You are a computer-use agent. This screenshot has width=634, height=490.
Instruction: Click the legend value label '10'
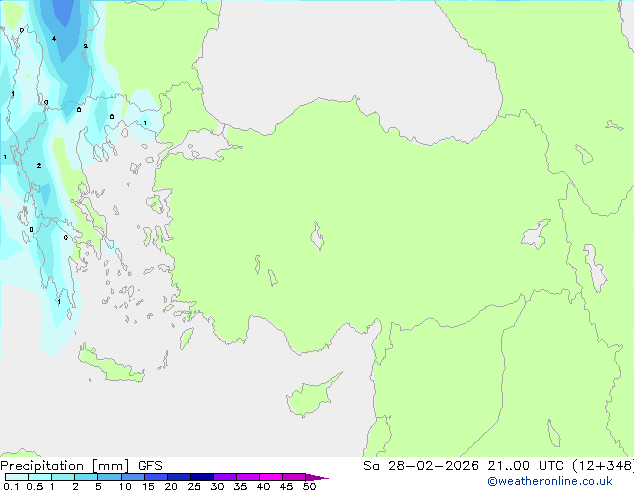point(125,486)
